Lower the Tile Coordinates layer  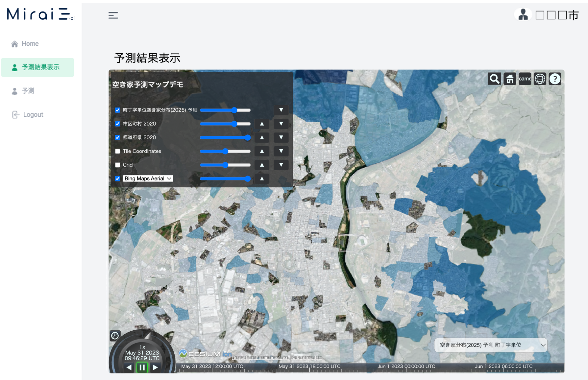click(281, 151)
